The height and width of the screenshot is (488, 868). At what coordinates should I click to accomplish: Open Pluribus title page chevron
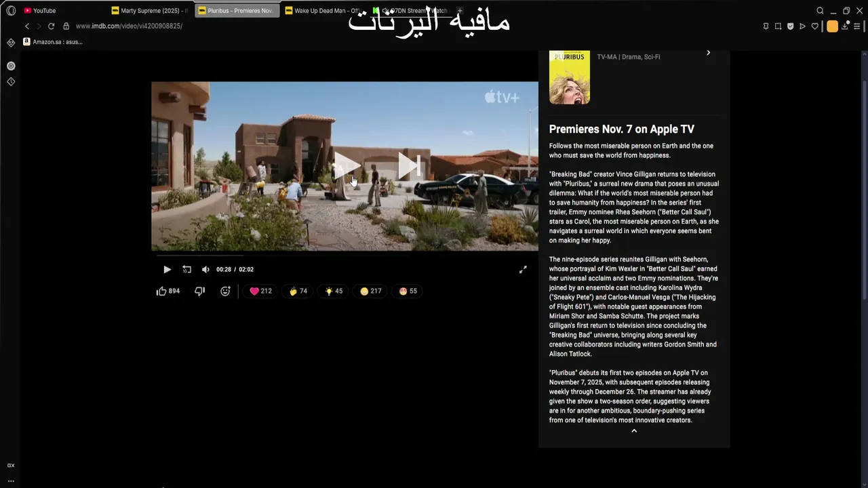click(708, 53)
